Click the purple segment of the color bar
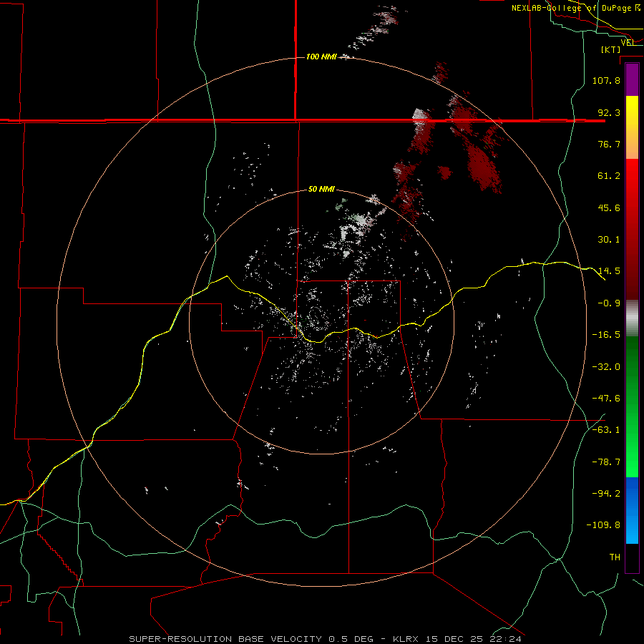Viewport: 644px width, 644px height. 632,79
